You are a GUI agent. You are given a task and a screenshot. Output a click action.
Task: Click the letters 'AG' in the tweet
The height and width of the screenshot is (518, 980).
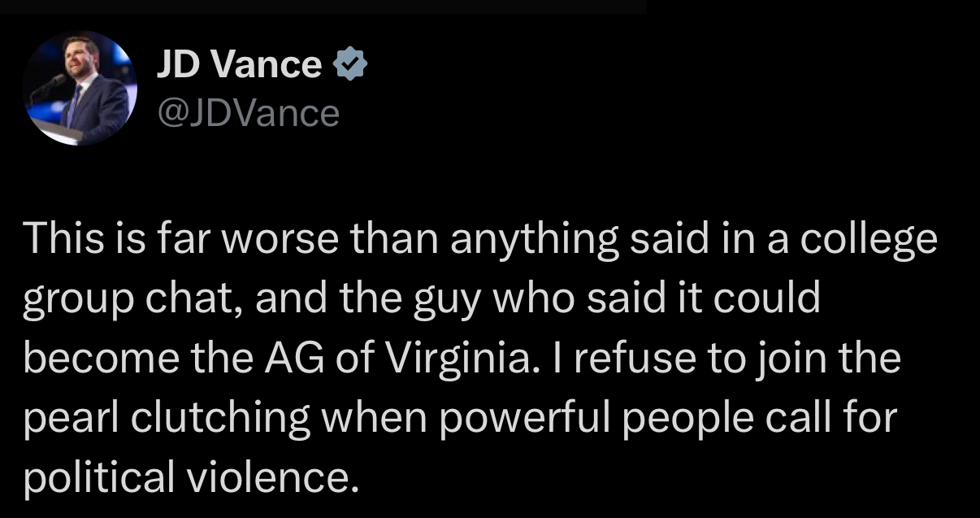coord(293,359)
